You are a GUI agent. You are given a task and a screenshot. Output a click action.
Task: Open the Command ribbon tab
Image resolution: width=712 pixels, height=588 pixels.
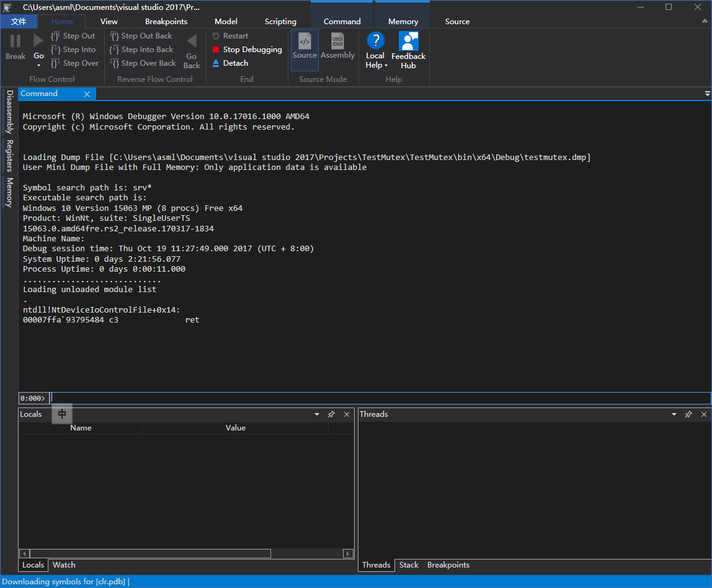[x=342, y=21]
